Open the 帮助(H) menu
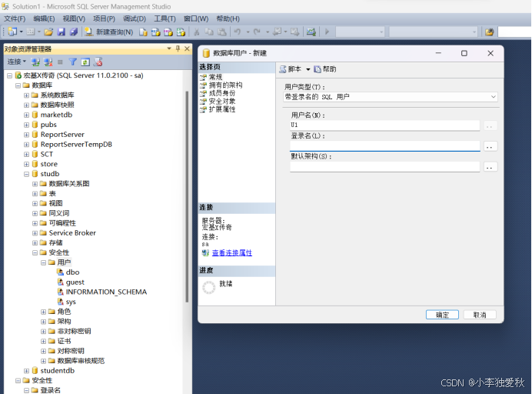 [228, 18]
